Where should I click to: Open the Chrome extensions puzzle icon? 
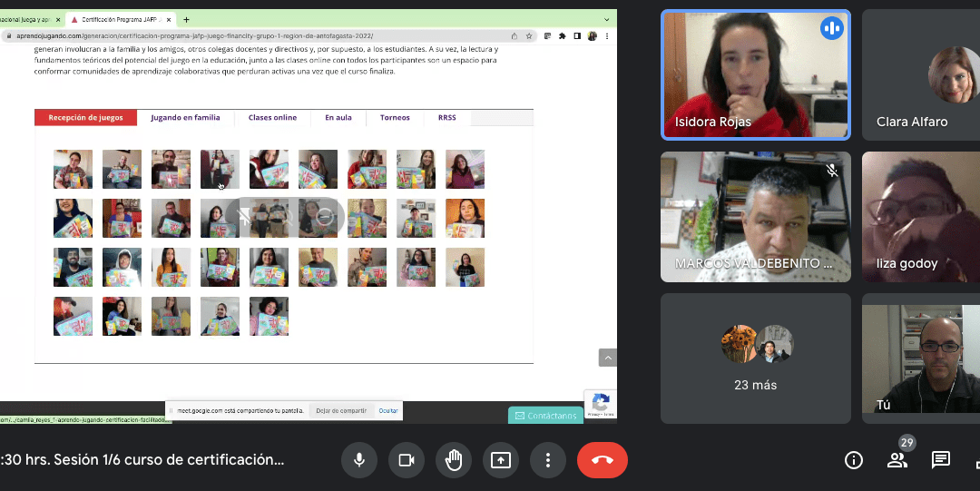pyautogui.click(x=562, y=36)
